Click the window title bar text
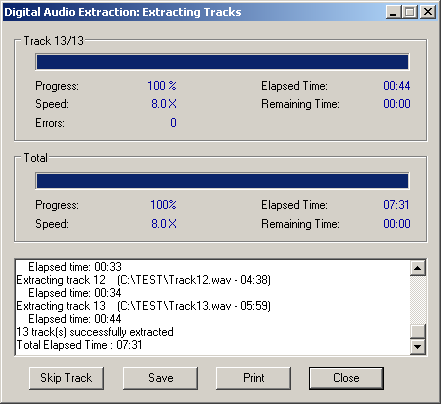441x404 pixels. (x=123, y=12)
